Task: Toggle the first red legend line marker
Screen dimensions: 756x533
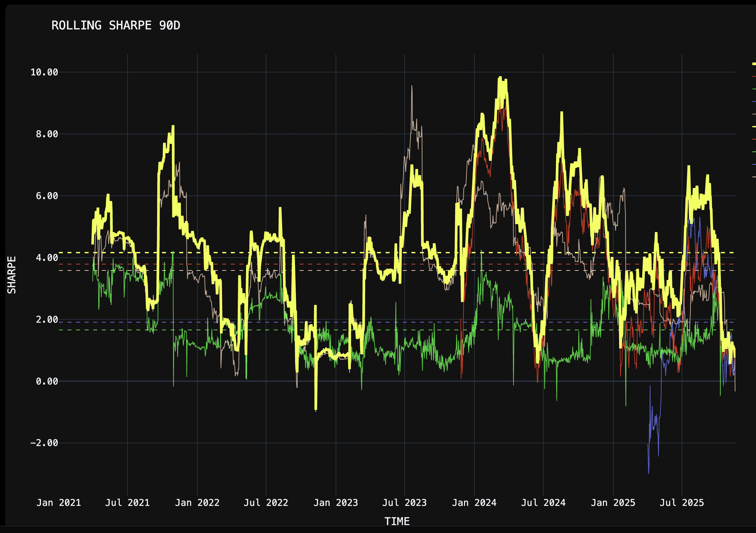Action: pos(754,76)
